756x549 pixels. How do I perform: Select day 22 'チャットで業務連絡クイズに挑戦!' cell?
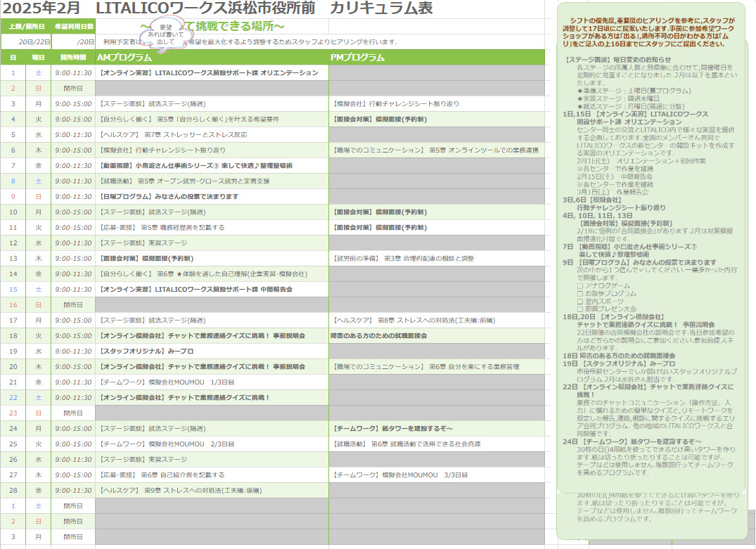point(212,397)
